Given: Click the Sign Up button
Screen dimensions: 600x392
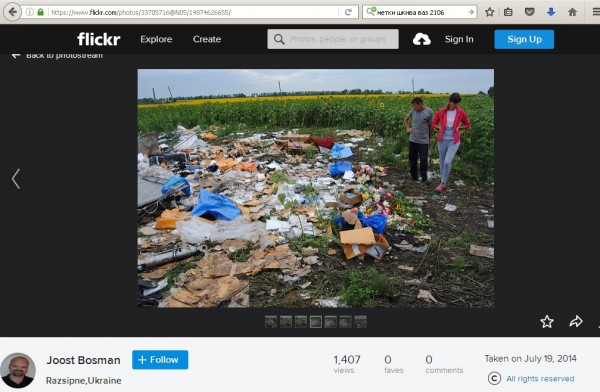Looking at the screenshot, I should (524, 39).
